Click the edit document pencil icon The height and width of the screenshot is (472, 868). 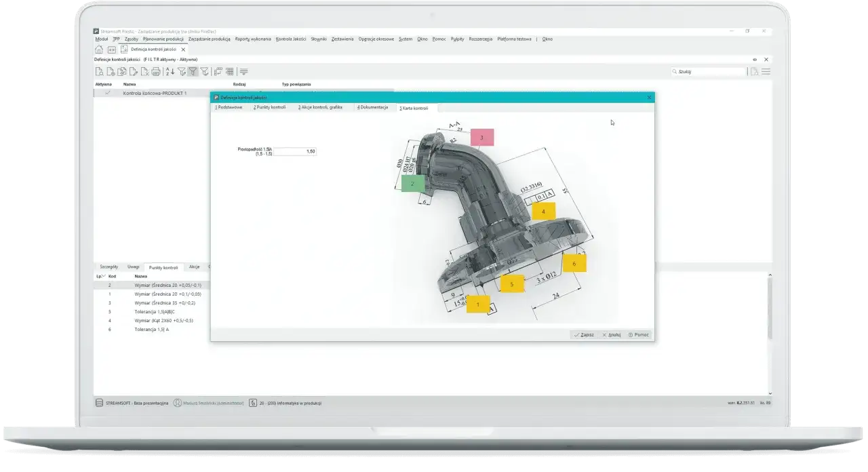(x=134, y=71)
